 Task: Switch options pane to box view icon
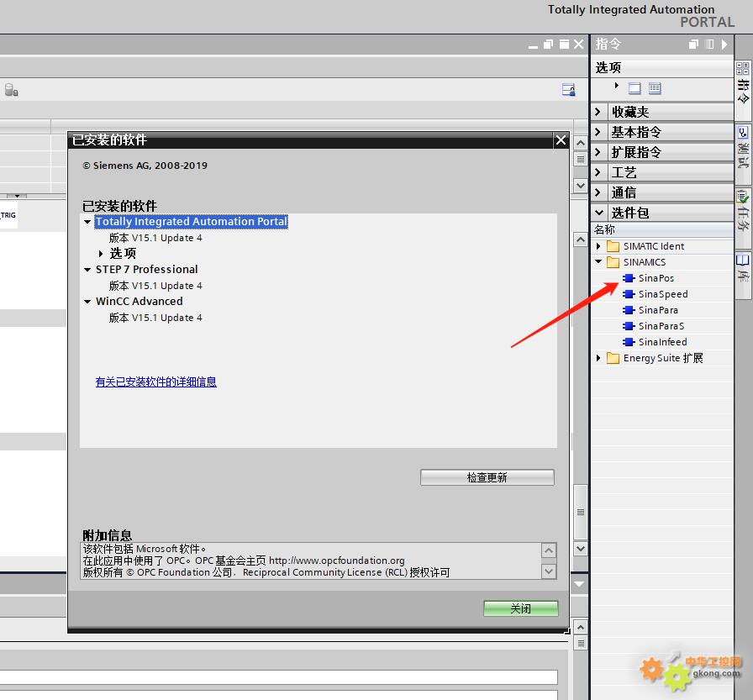coord(635,88)
